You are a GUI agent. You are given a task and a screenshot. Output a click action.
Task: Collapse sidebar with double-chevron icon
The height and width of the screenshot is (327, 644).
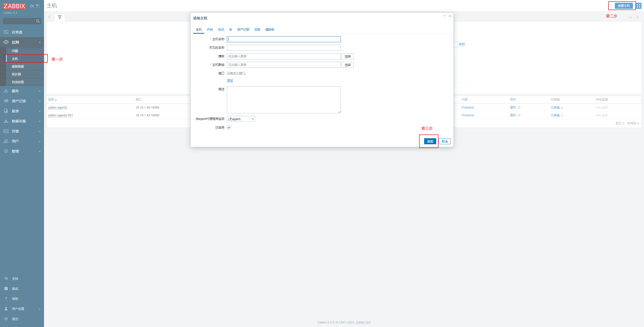pos(32,6)
